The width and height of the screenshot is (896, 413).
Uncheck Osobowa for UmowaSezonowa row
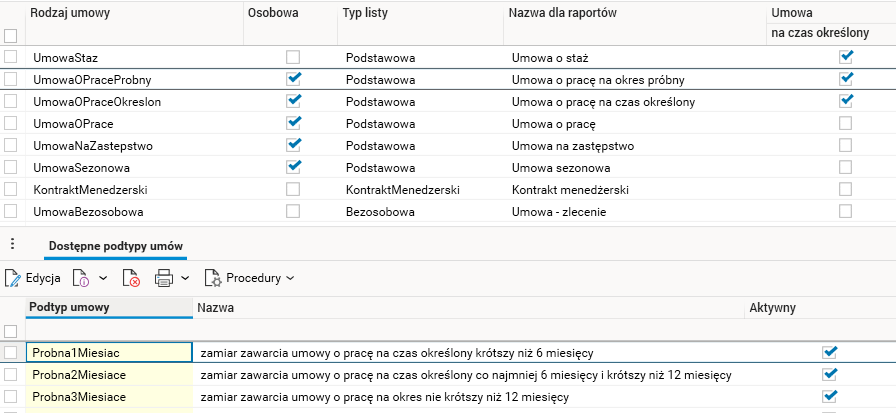pyautogui.click(x=293, y=167)
